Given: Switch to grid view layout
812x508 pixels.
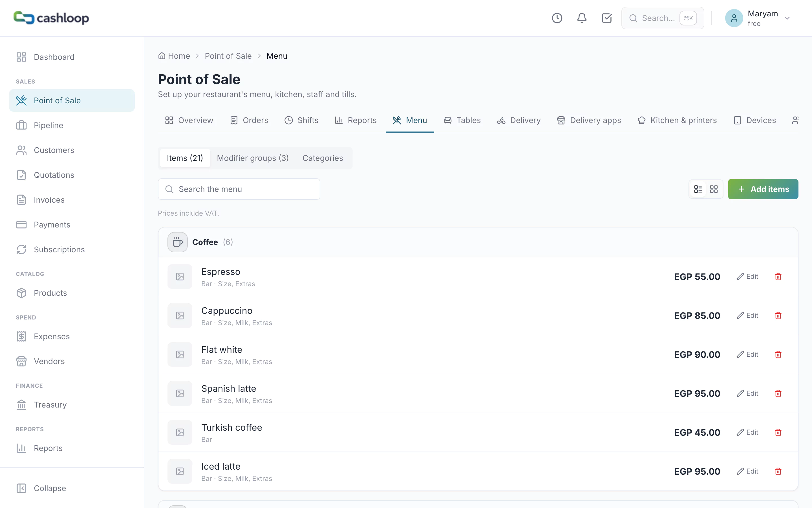Looking at the screenshot, I should (x=714, y=189).
